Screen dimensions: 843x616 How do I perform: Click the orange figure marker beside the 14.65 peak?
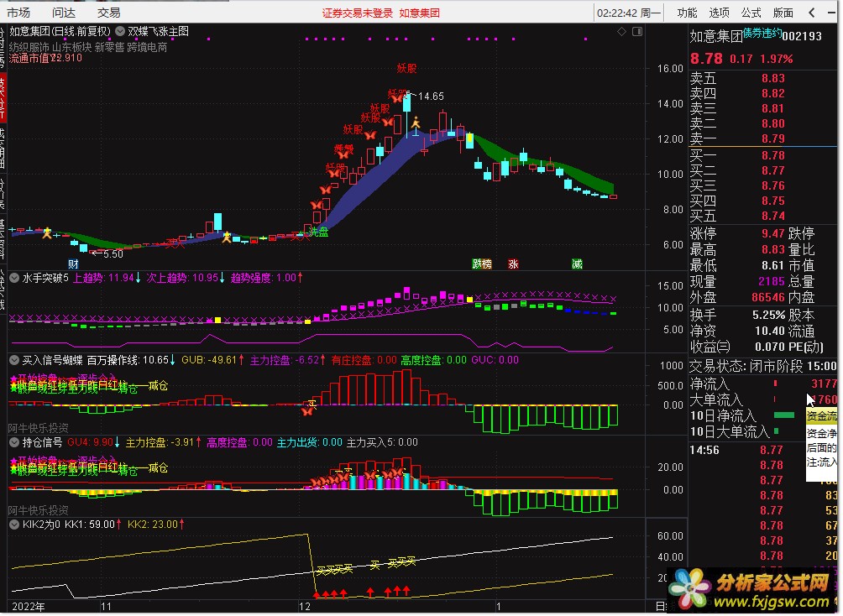pyautogui.click(x=416, y=124)
